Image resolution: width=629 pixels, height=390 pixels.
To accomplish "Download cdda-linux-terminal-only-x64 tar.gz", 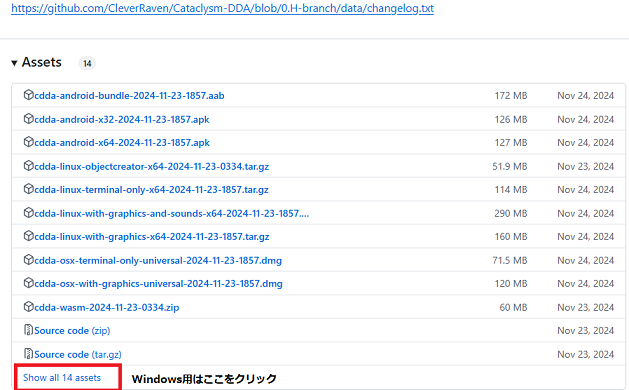I will click(151, 190).
